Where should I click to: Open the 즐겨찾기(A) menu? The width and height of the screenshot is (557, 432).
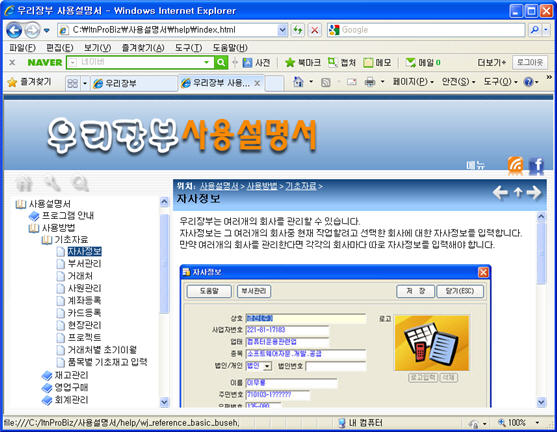click(x=143, y=48)
